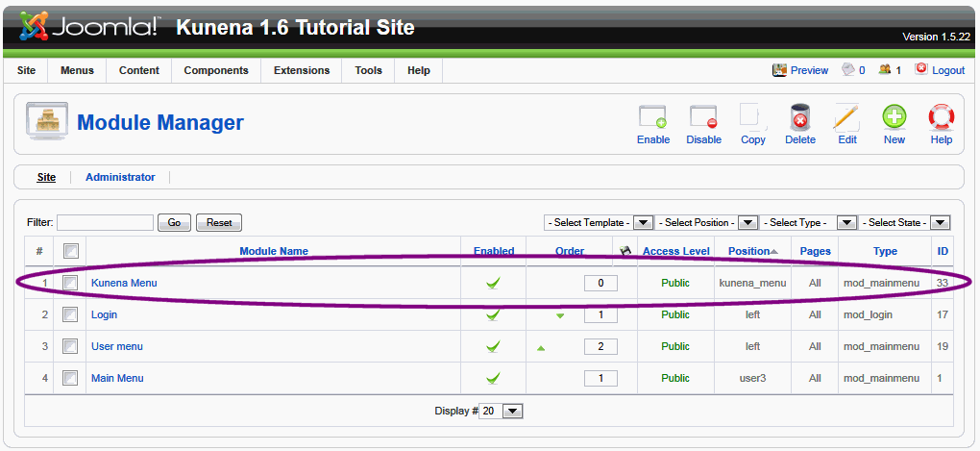This screenshot has width=980, height=451.
Task: Open the Extensions menu
Action: tap(301, 70)
